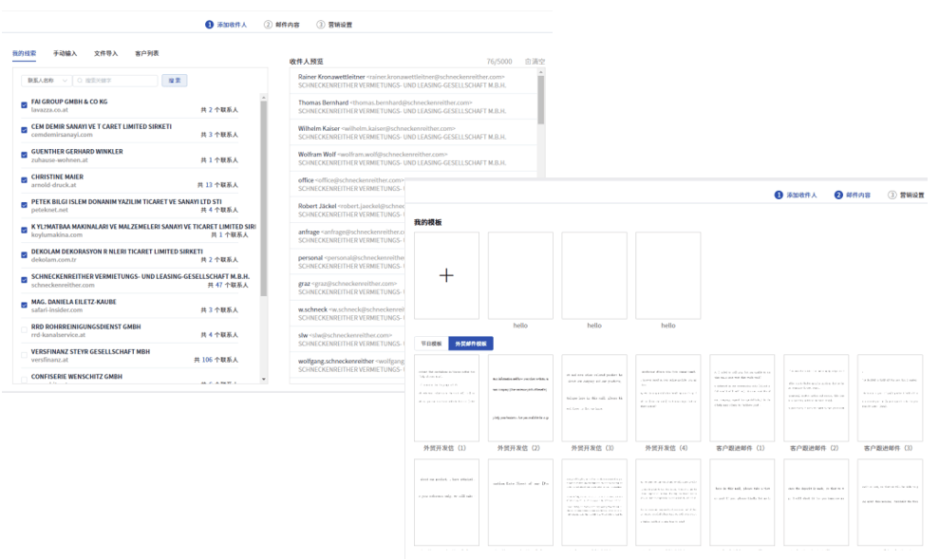
Task: Select the 节日模板 template tab
Action: [x=431, y=344]
